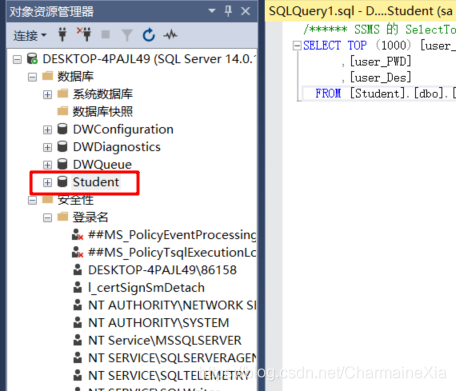
Task: Select the DWQueue database icon
Action: pos(62,164)
